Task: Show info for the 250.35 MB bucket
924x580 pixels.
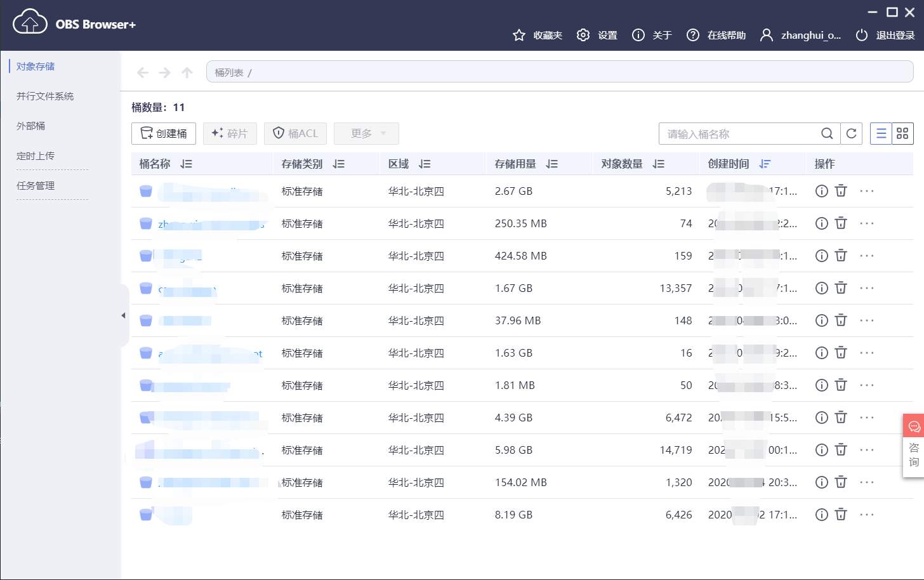Action: click(822, 223)
